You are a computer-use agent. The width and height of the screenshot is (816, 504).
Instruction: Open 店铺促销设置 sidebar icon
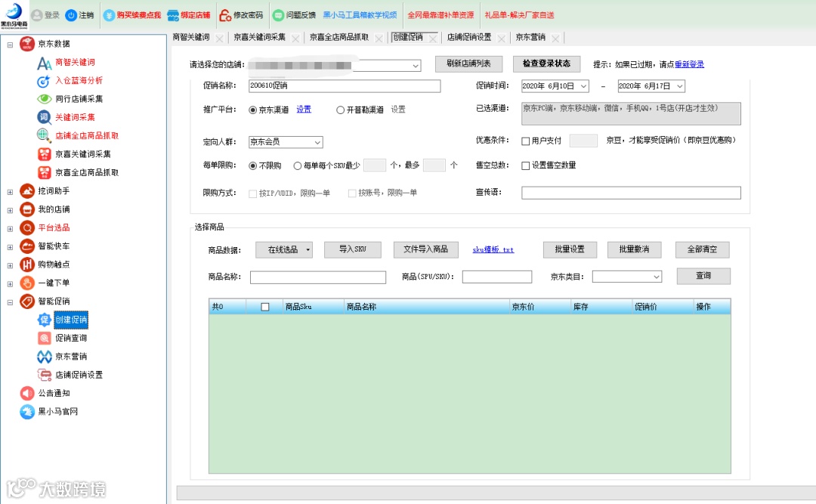45,375
